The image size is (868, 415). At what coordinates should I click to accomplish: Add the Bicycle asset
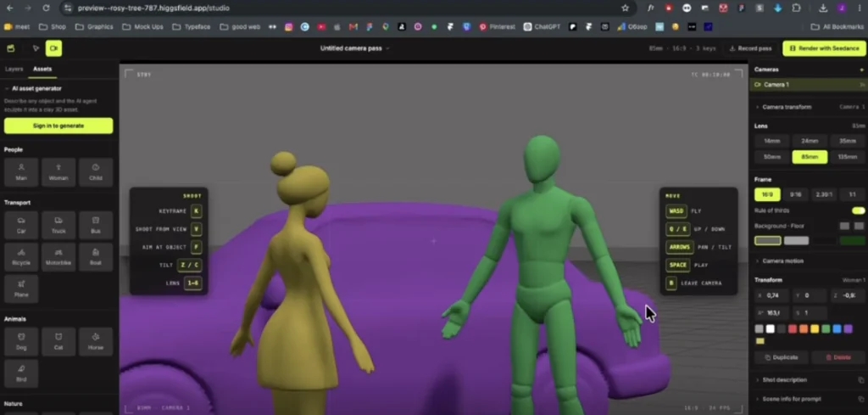pyautogui.click(x=21, y=257)
